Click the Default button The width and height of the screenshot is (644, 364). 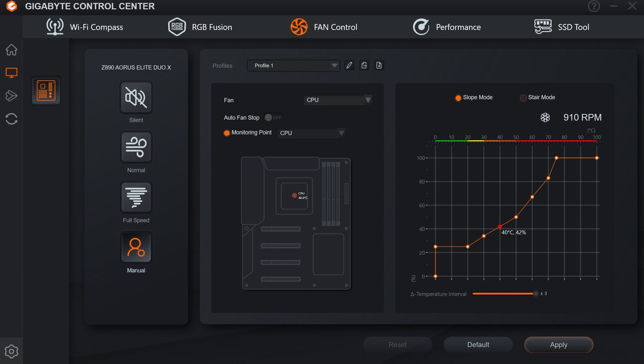tap(478, 345)
